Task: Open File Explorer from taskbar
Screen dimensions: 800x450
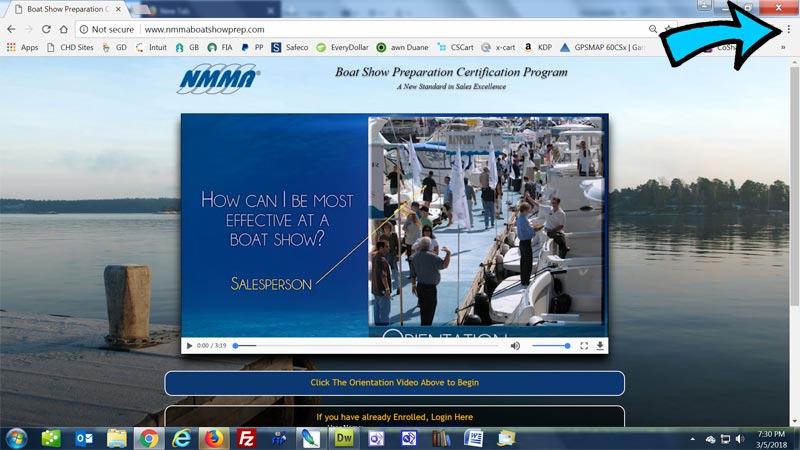Action: click(x=116, y=438)
